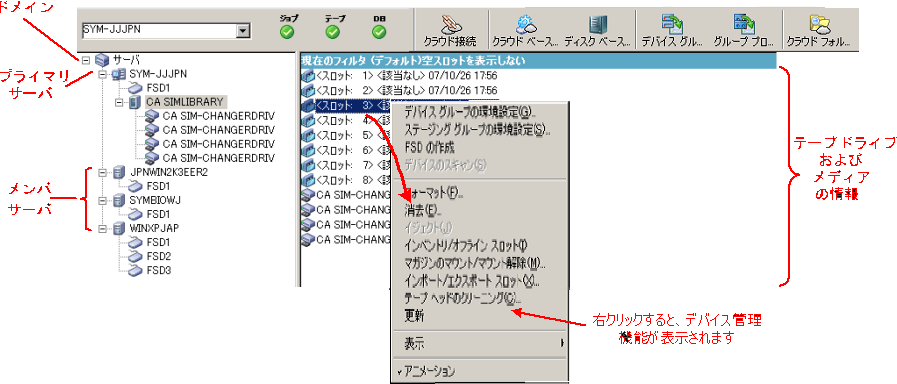Click the slot 7 media icon
Screen dimensions: 897x384
[x=308, y=165]
